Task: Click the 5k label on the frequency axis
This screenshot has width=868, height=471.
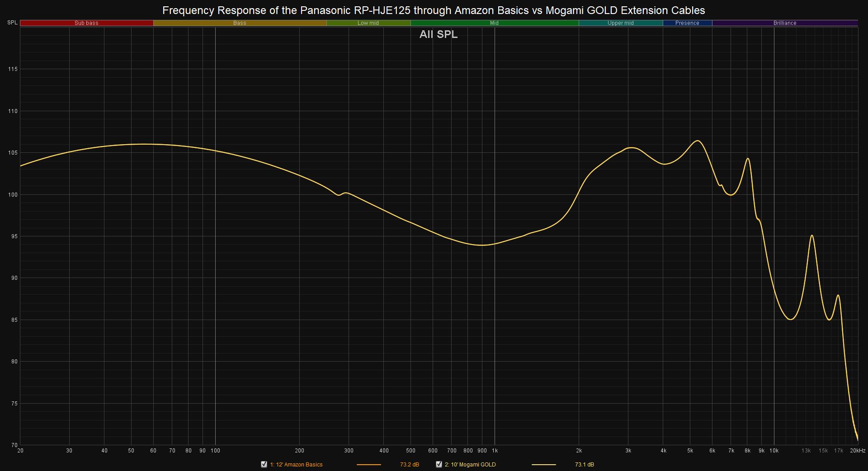Action: pyautogui.click(x=690, y=451)
